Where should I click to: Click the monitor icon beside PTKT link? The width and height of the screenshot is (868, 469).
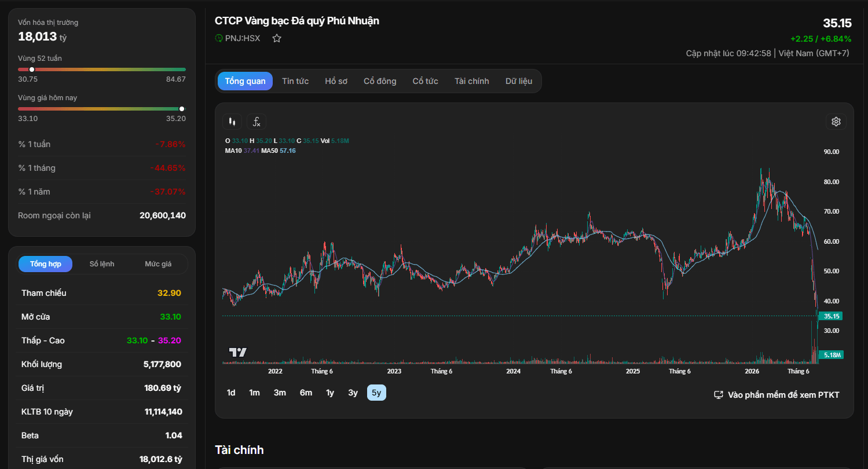click(x=719, y=395)
